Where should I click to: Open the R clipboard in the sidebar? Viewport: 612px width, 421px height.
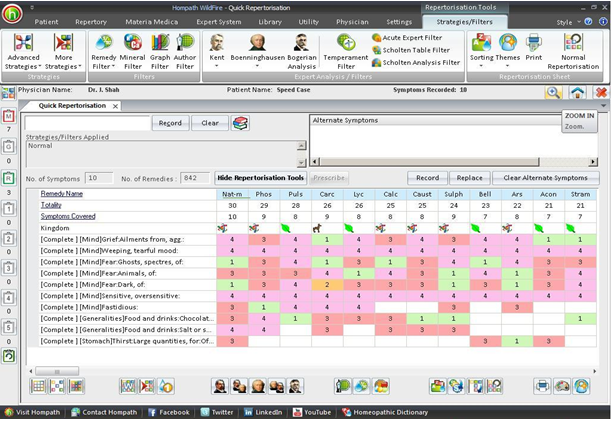[x=9, y=178]
